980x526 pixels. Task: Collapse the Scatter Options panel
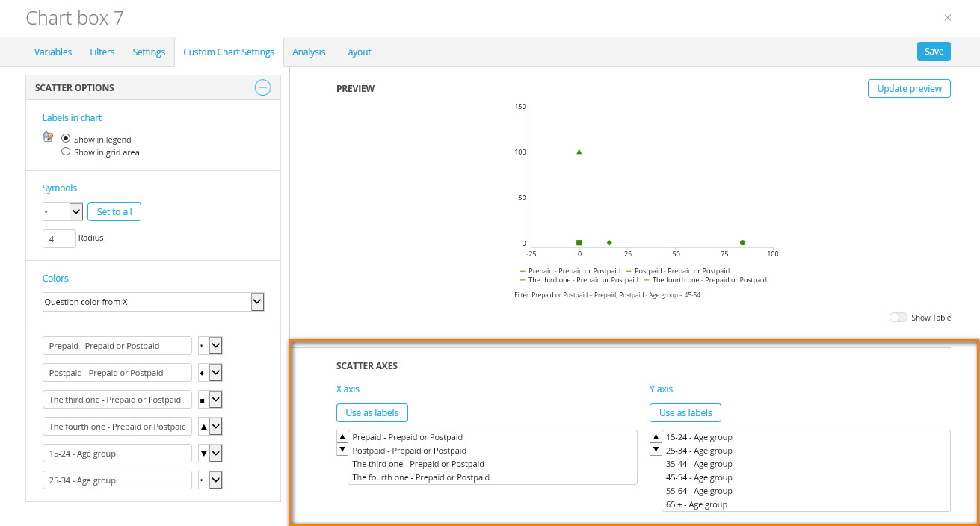coord(262,87)
